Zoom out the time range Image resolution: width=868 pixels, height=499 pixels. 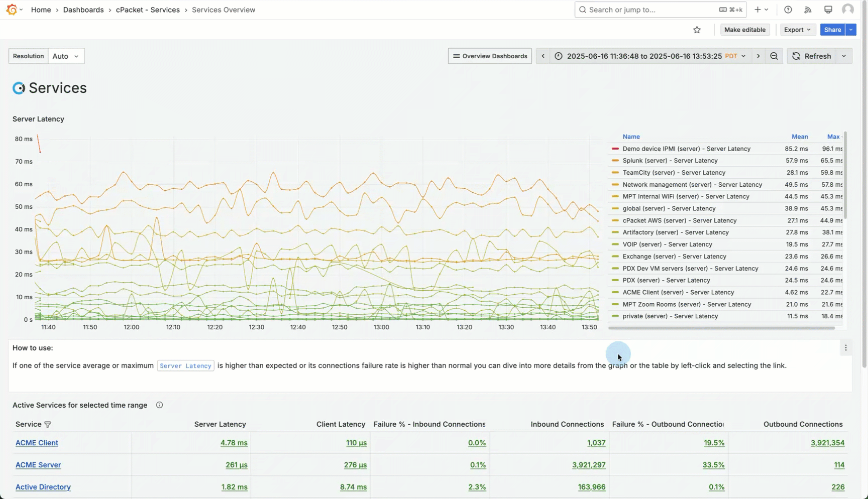(774, 56)
